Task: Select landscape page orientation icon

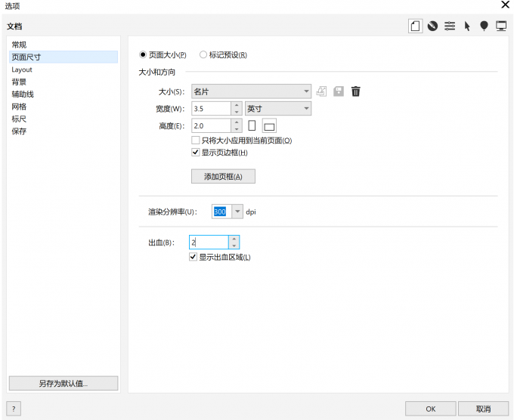Action: [269, 126]
